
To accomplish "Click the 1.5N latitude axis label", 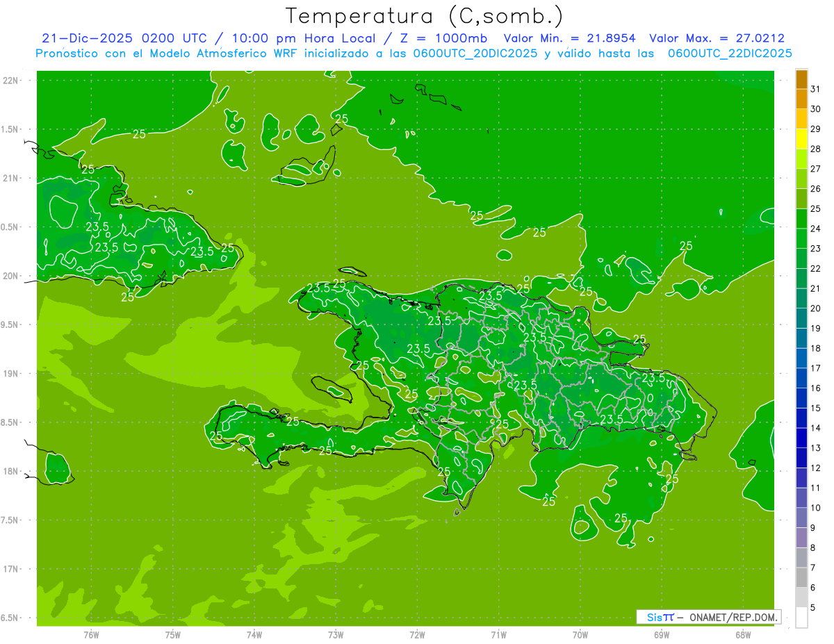I will coord(10,129).
